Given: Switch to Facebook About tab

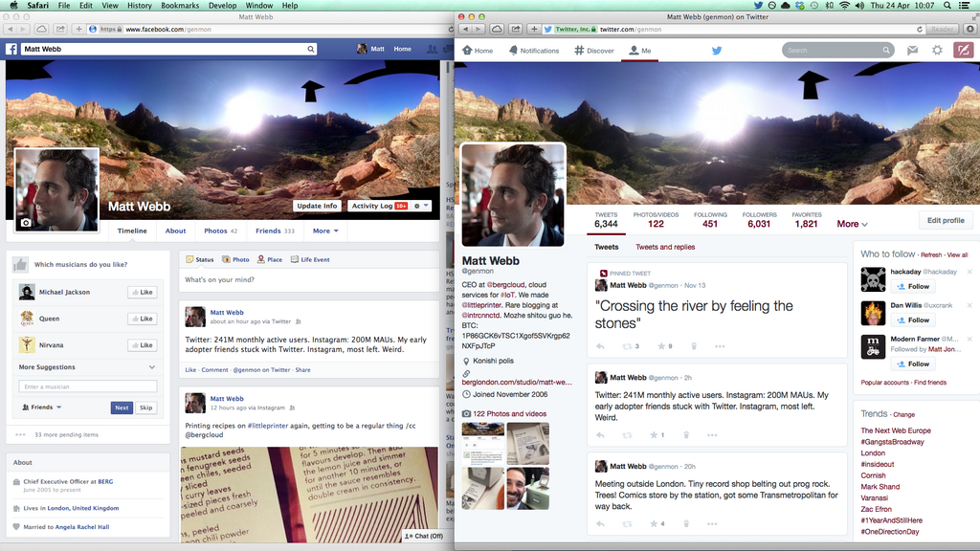Looking at the screenshot, I should (x=176, y=231).
